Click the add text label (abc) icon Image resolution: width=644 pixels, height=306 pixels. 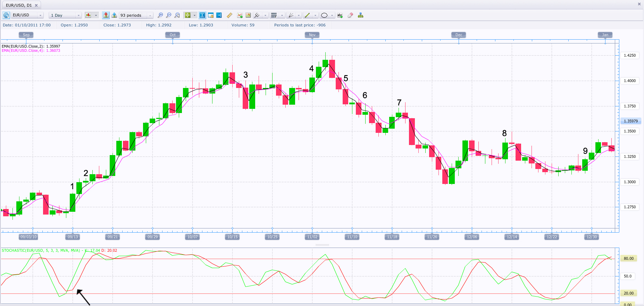point(340,15)
